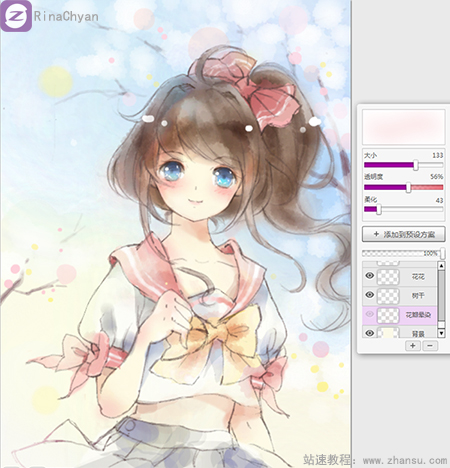Show the hidden highlighted layer
Image resolution: width=450 pixels, height=468 pixels.
point(369,314)
